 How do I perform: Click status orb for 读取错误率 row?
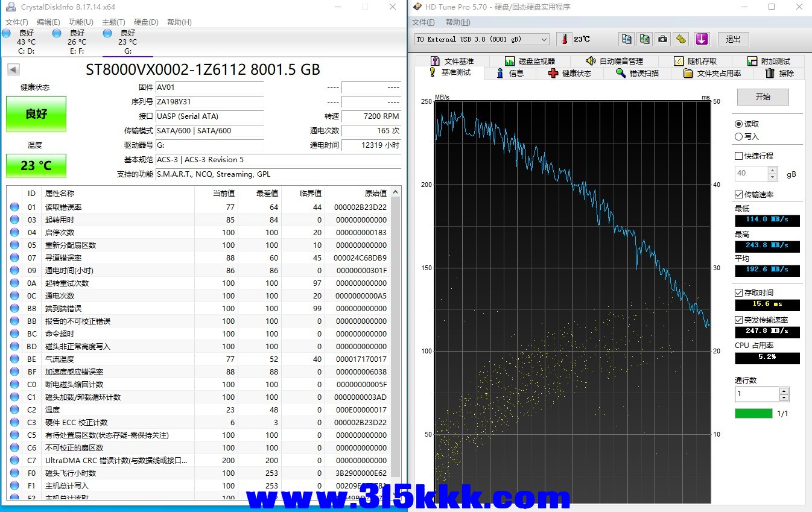14,207
